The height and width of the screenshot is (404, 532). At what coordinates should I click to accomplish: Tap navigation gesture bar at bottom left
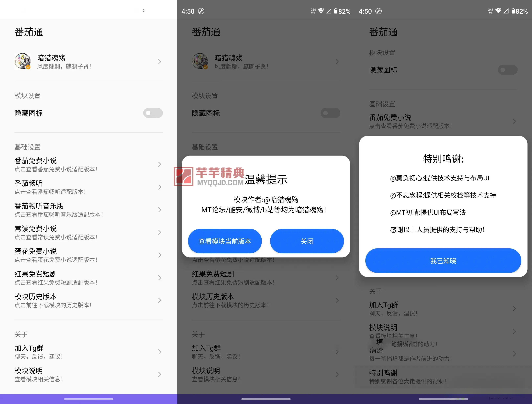tap(89, 399)
